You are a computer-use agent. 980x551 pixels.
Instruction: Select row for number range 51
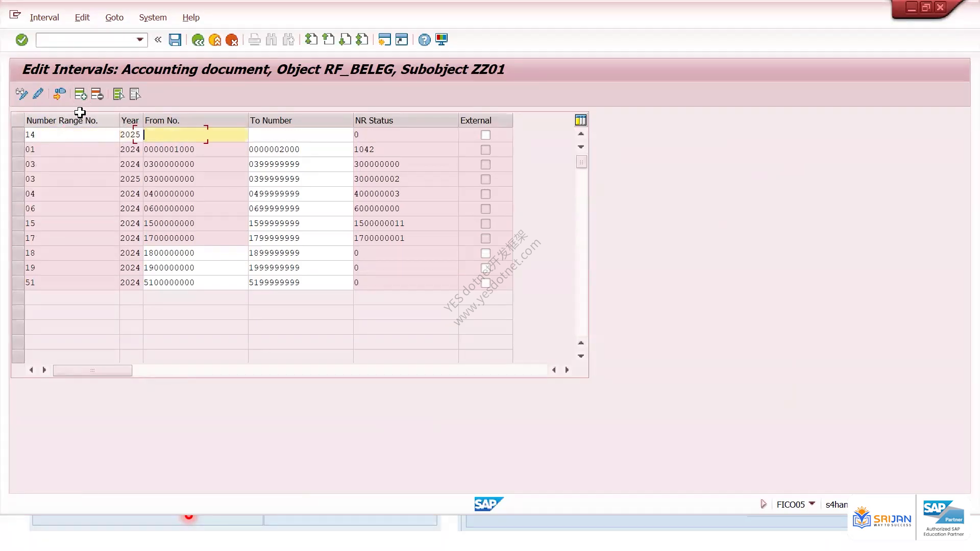coord(18,283)
